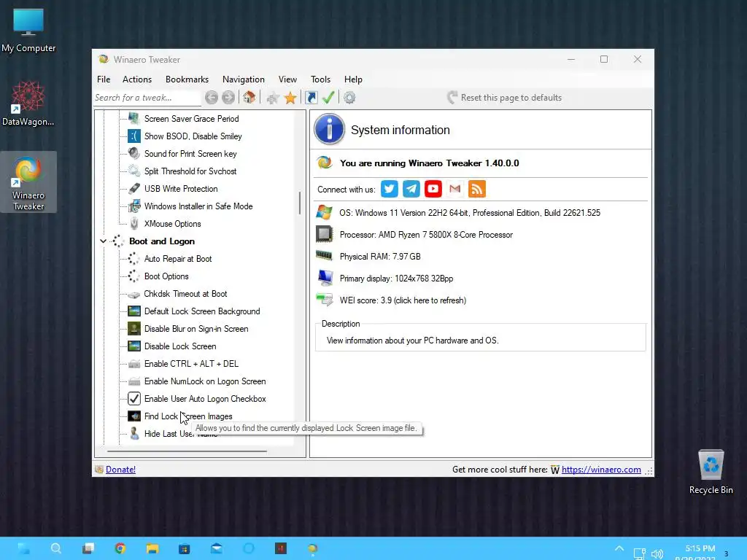Select the DataWagon desktop shortcut
The height and width of the screenshot is (560, 747).
(x=28, y=104)
